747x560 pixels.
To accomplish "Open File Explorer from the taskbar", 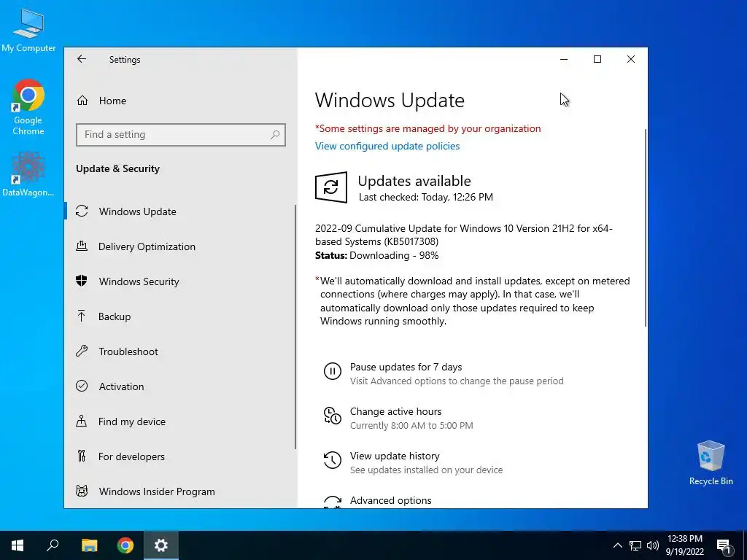I will tap(89, 545).
